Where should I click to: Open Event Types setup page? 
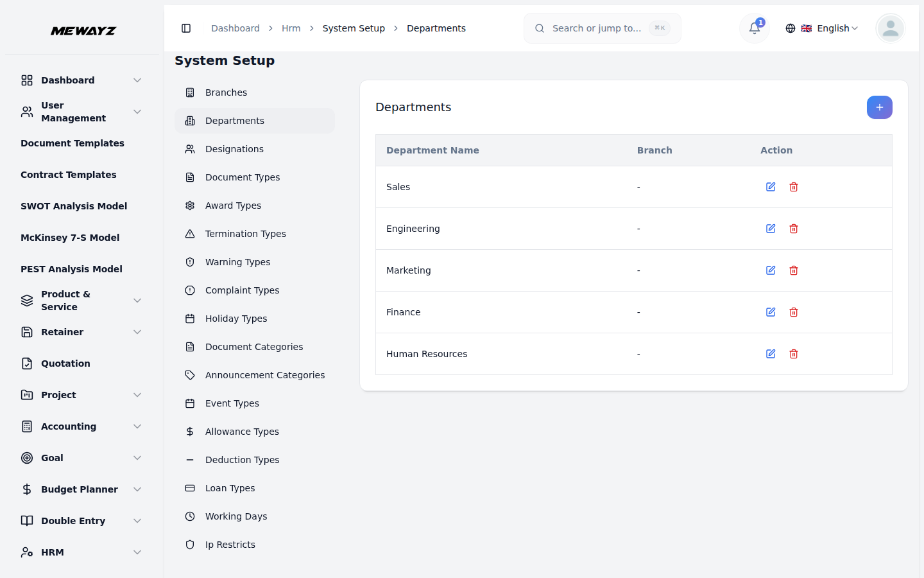tap(255, 403)
